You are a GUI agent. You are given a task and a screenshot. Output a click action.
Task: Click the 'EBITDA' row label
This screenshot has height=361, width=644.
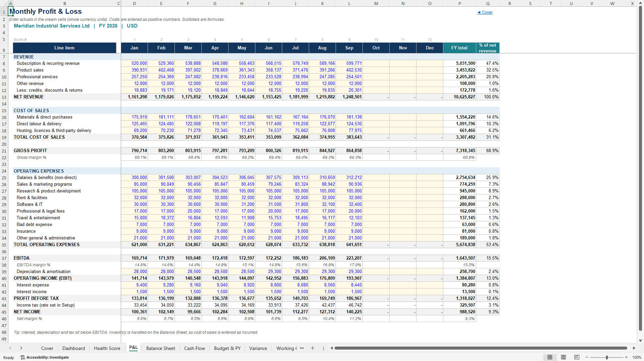pos(21,258)
